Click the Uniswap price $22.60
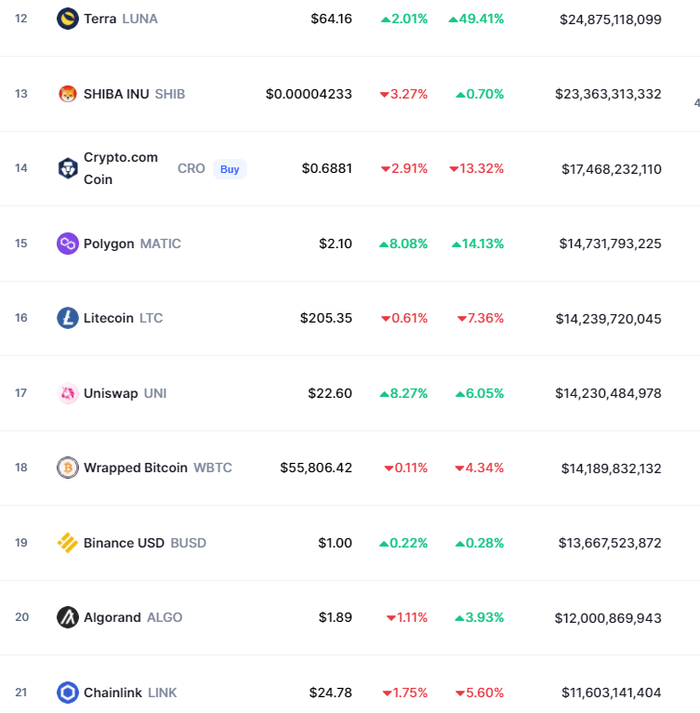The height and width of the screenshot is (713, 700). (330, 393)
